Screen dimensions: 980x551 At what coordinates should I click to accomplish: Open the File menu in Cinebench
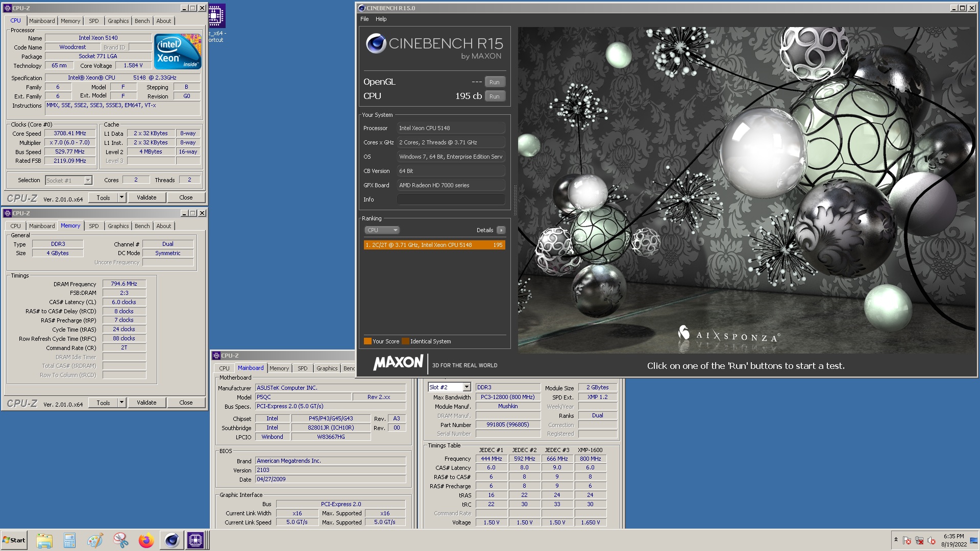coord(364,19)
